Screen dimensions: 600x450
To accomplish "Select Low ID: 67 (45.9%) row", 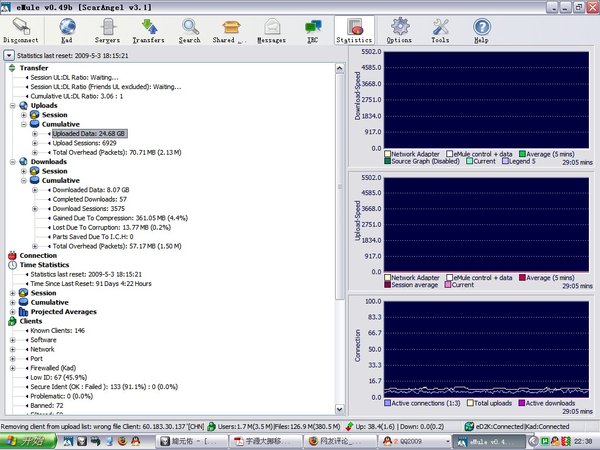I will click(59, 377).
